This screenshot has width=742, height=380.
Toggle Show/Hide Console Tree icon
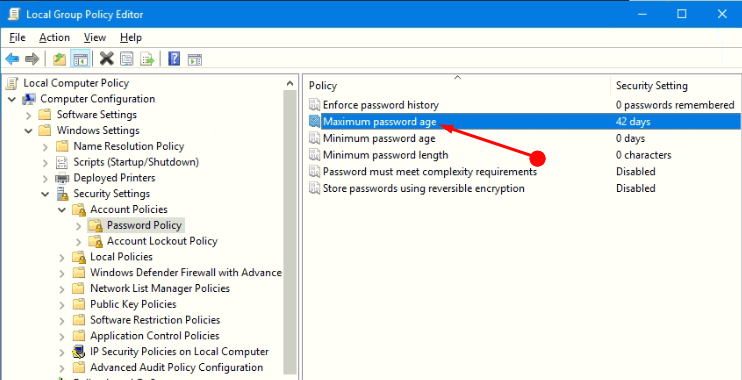click(x=80, y=59)
